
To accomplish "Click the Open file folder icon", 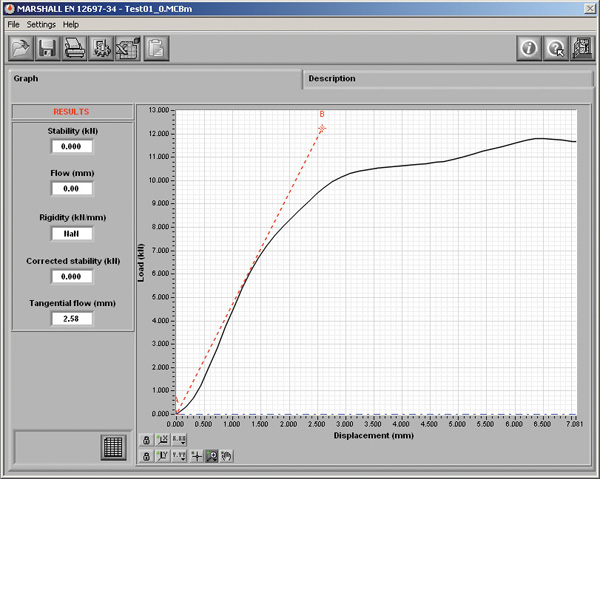I will 20,48.
